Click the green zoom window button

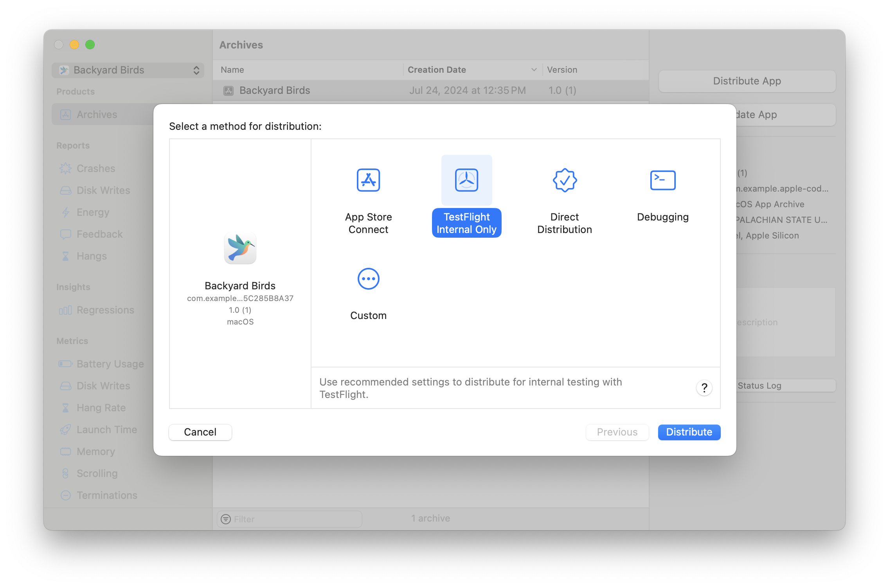click(90, 45)
